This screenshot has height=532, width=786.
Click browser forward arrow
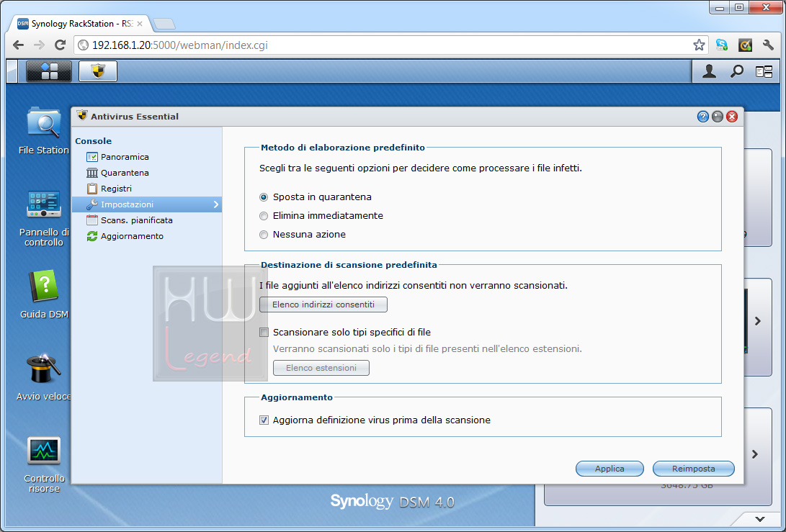pos(39,45)
